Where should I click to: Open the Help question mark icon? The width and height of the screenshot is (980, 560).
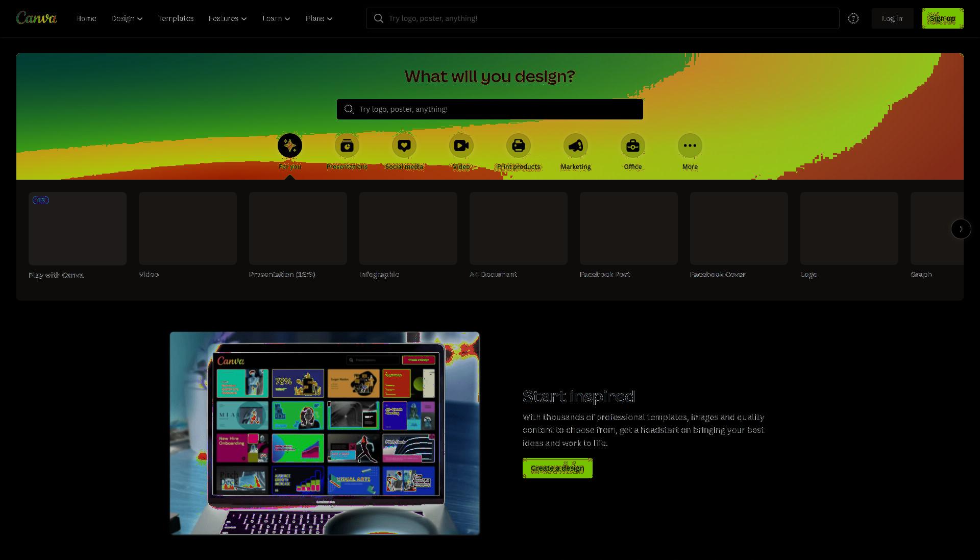pyautogui.click(x=853, y=18)
